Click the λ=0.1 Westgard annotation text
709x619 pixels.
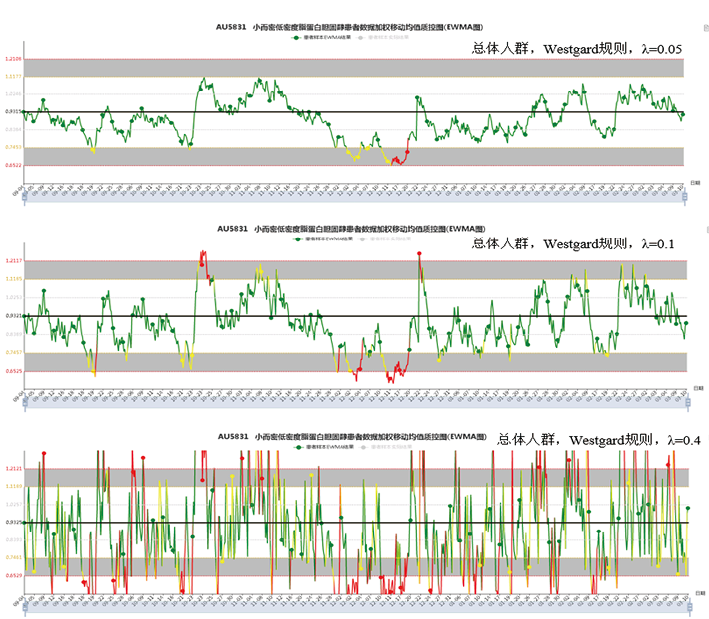point(573,244)
